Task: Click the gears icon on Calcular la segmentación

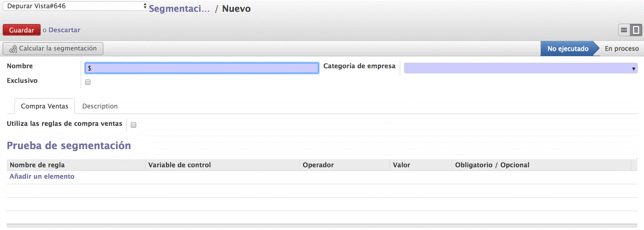Action: coord(13,49)
